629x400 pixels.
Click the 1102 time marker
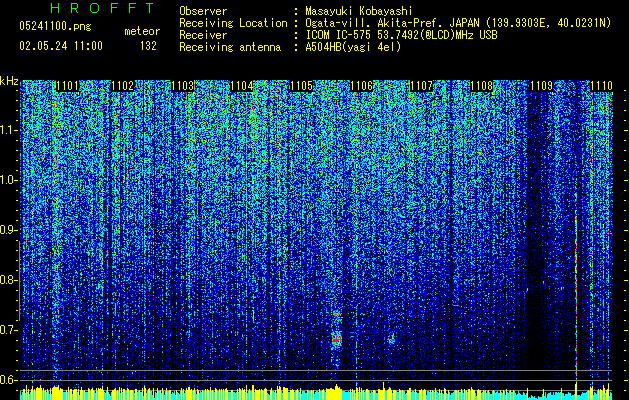pos(122,86)
